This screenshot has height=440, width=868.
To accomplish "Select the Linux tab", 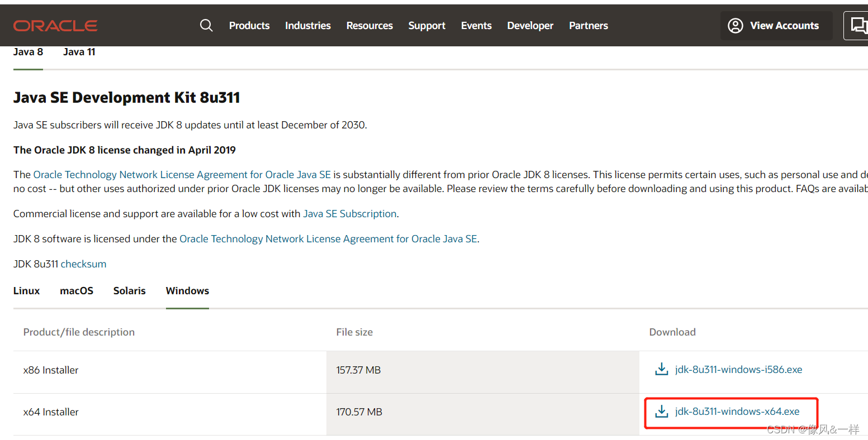I will tap(27, 291).
